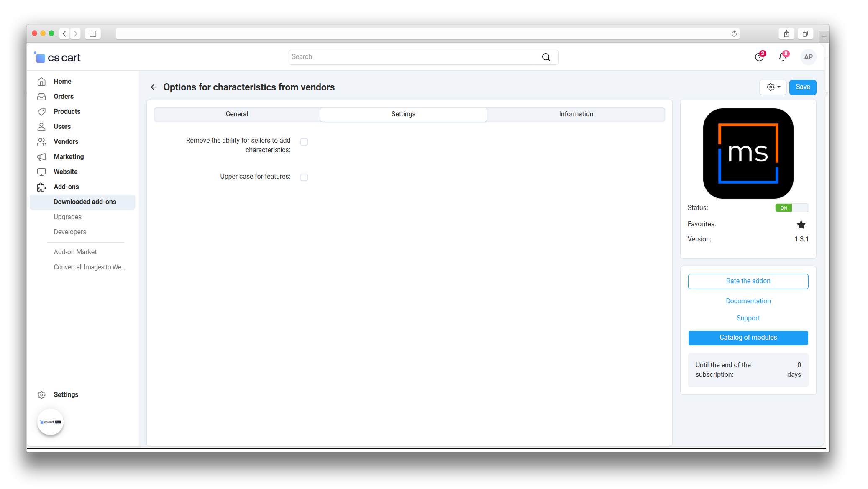Click the back arrow beside page title
Image resolution: width=868 pixels, height=489 pixels.
coord(154,87)
